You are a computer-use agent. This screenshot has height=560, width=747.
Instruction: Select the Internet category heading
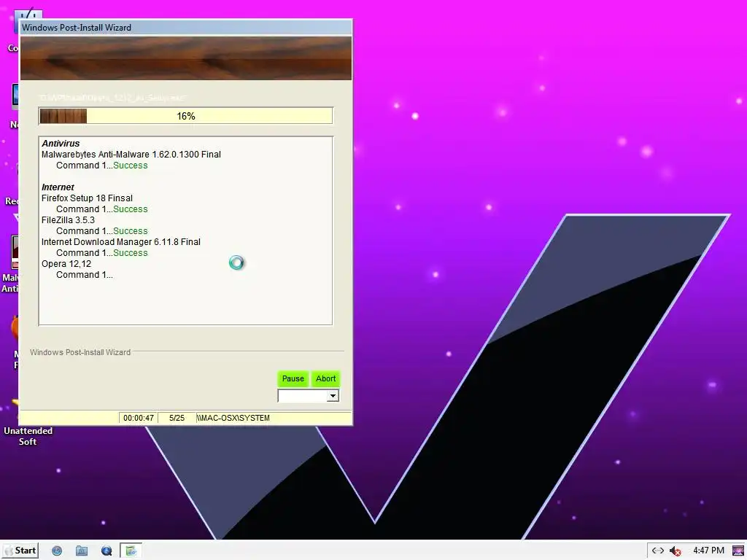(x=58, y=187)
